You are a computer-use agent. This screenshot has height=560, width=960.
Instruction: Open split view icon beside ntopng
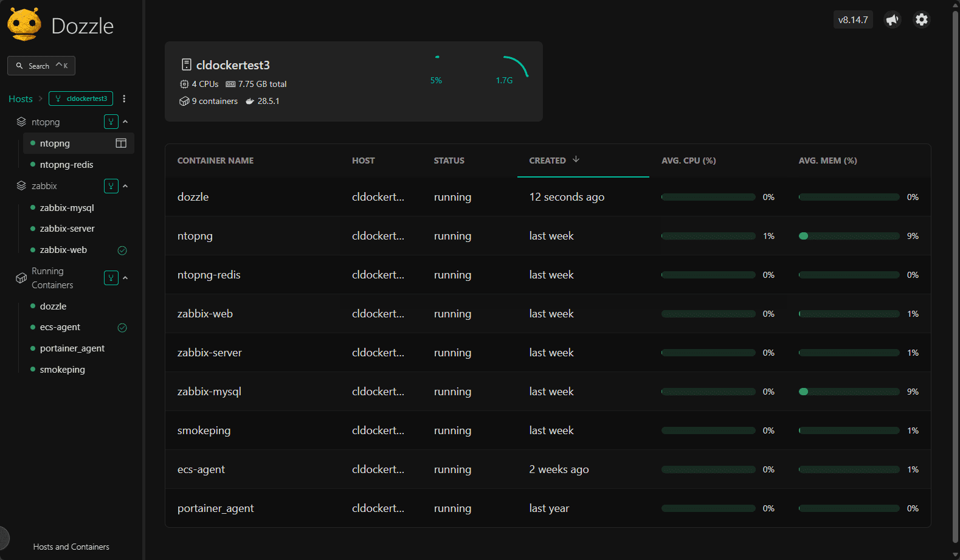click(x=121, y=143)
